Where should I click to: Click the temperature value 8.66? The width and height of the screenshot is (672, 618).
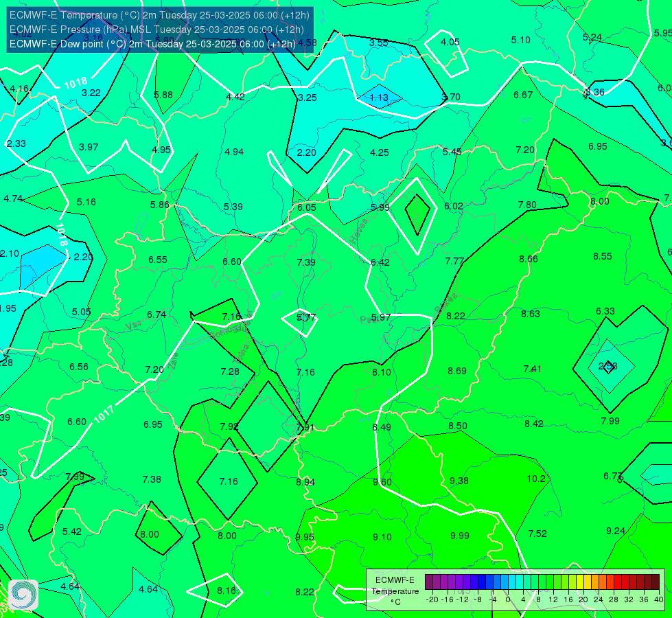point(529,259)
